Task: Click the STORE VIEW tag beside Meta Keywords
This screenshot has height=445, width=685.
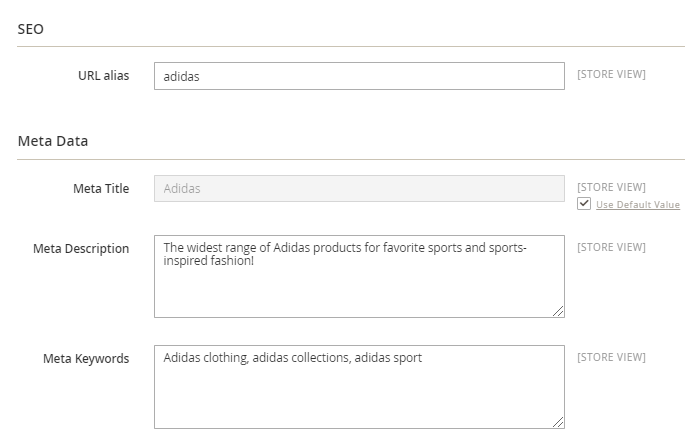Action: click(x=611, y=357)
